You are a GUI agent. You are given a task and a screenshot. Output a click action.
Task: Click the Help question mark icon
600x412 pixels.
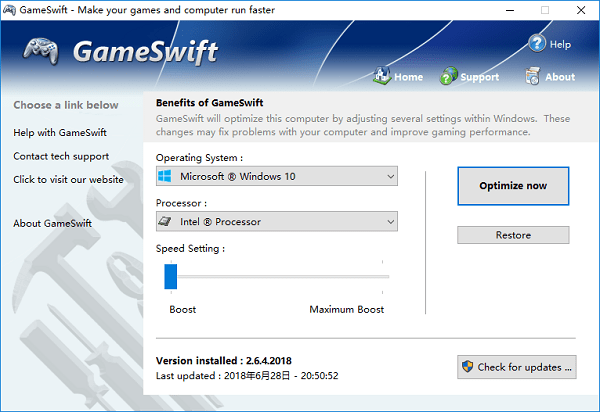(537, 44)
